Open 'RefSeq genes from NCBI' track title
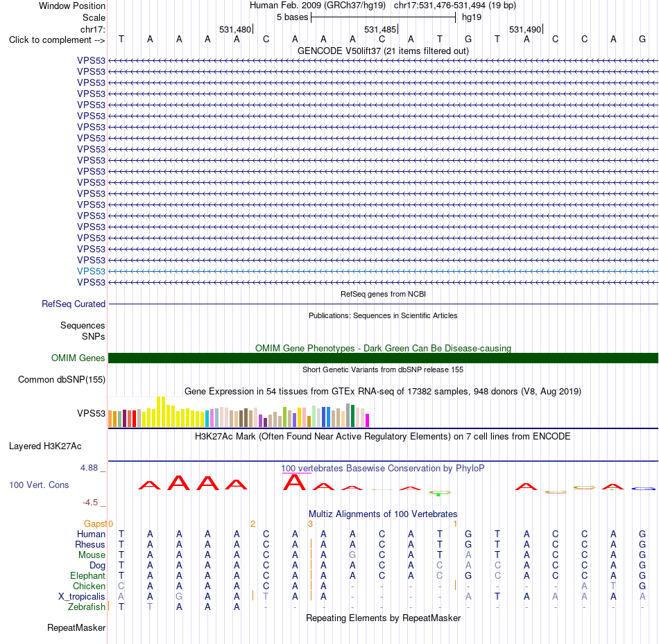Viewport: 659px width, 644px height. 383,294
